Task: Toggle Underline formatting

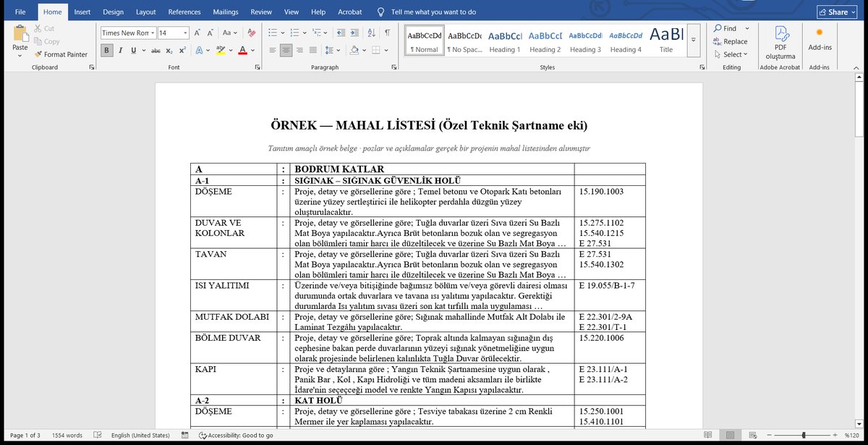Action: coord(133,50)
